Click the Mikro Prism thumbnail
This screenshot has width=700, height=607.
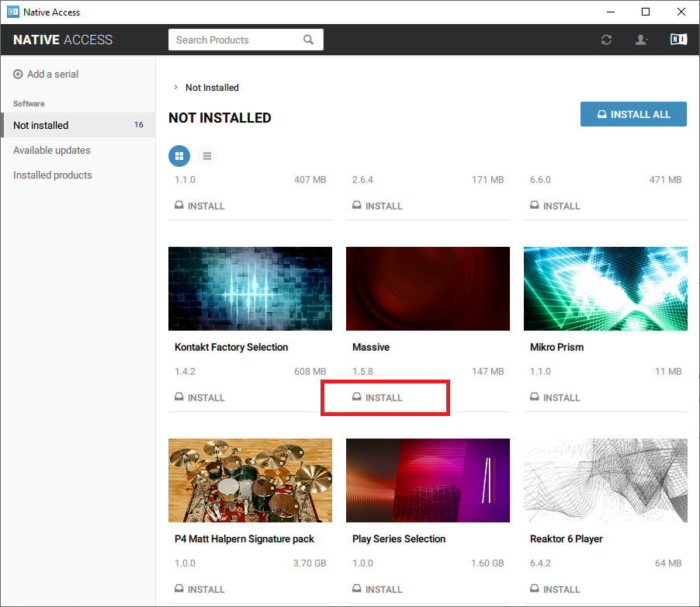[605, 289]
